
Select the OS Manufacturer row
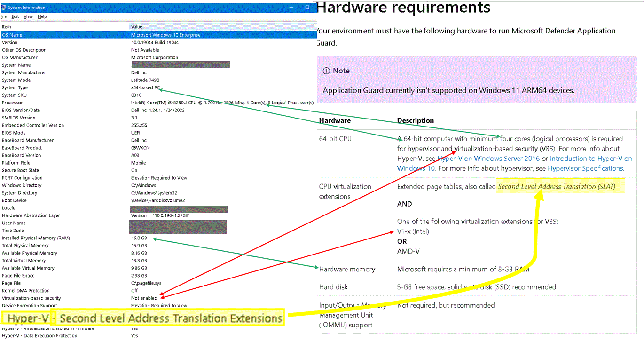pos(158,57)
